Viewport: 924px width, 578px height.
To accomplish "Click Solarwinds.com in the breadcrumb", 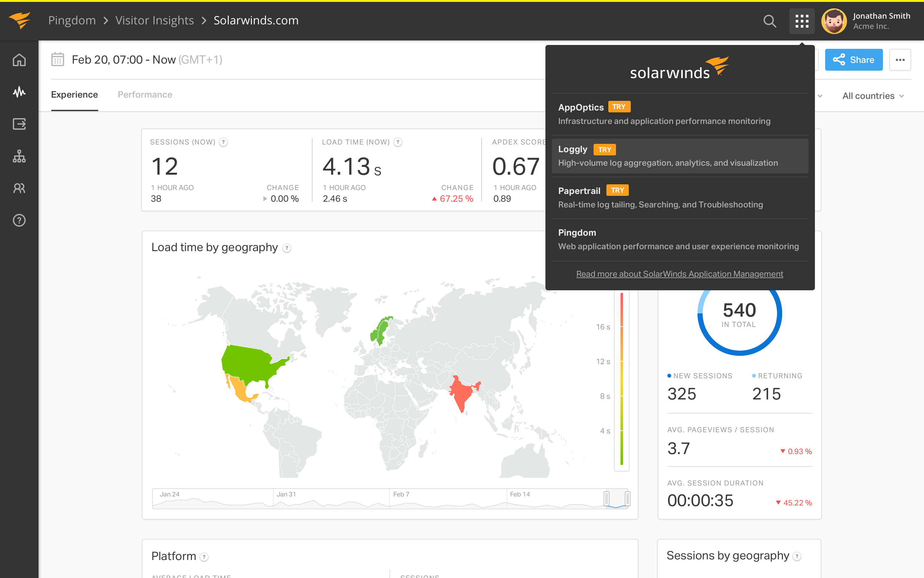I will pyautogui.click(x=256, y=20).
